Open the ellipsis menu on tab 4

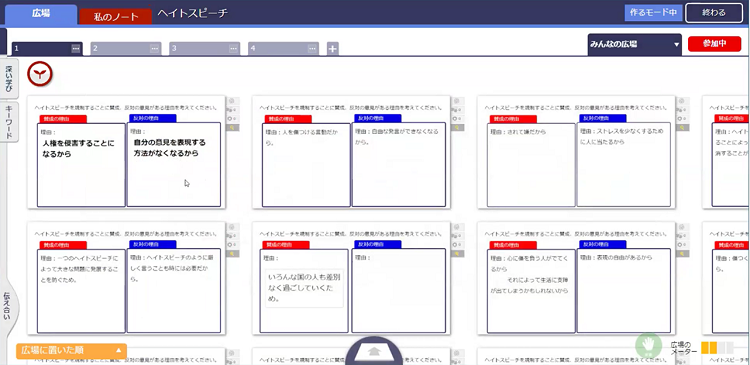tap(312, 48)
